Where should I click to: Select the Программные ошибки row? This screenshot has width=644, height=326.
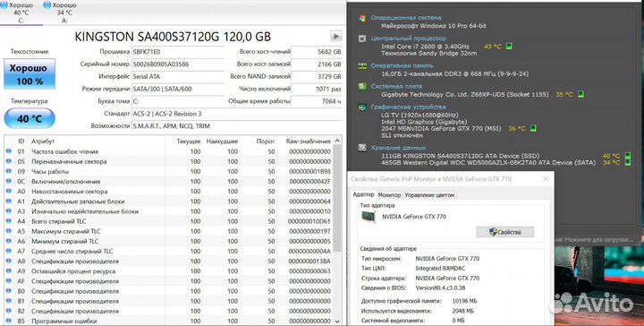[x=168, y=321]
